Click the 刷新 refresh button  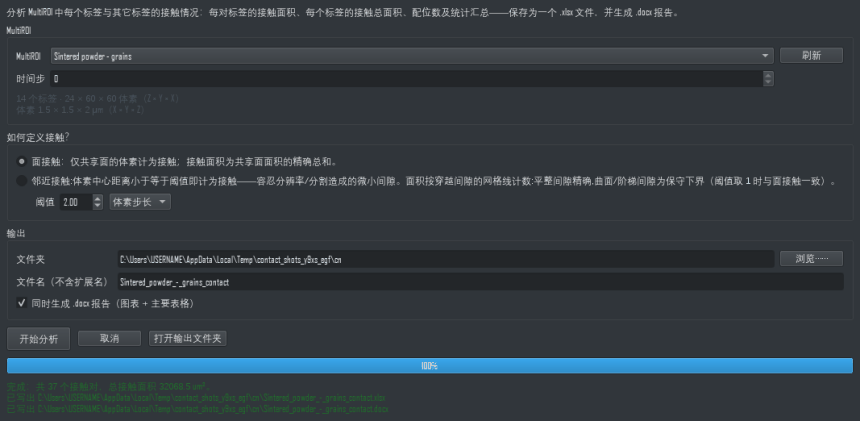811,55
